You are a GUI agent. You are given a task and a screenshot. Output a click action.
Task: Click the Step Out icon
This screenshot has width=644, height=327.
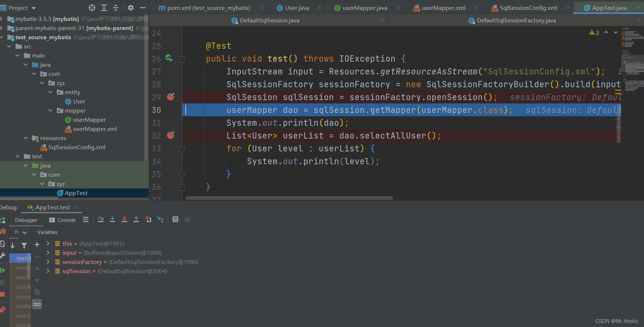(136, 219)
